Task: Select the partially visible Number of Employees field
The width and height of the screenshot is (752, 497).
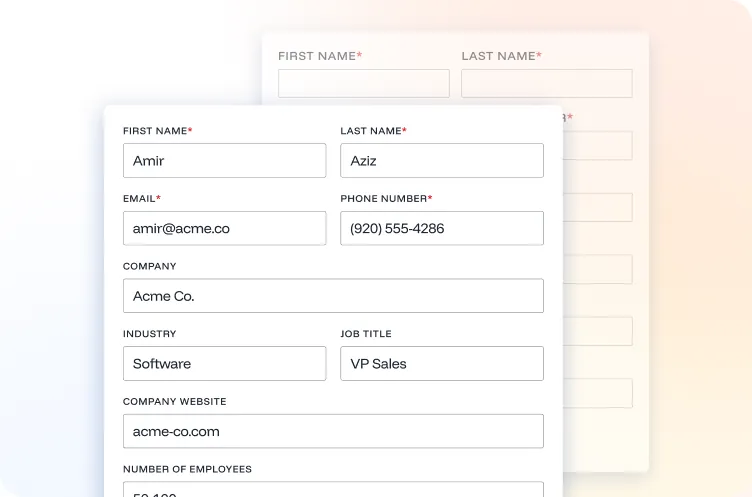Action: click(x=333, y=490)
